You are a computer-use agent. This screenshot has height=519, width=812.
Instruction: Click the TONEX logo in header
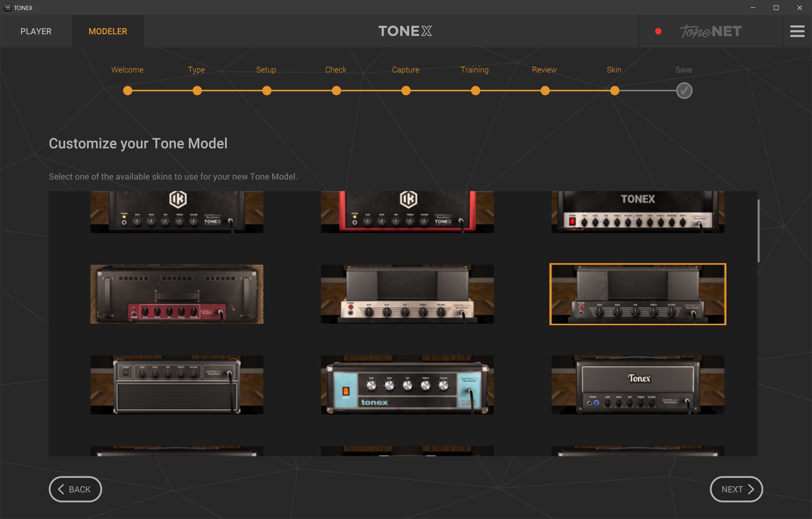tap(405, 31)
